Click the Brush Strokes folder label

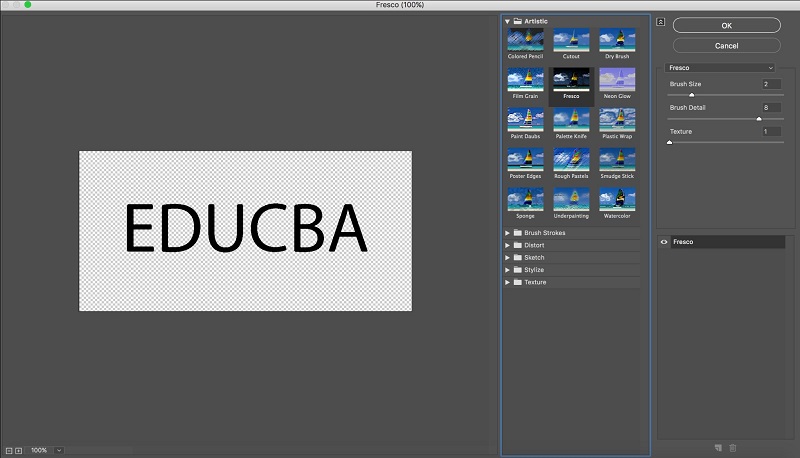[x=544, y=233]
